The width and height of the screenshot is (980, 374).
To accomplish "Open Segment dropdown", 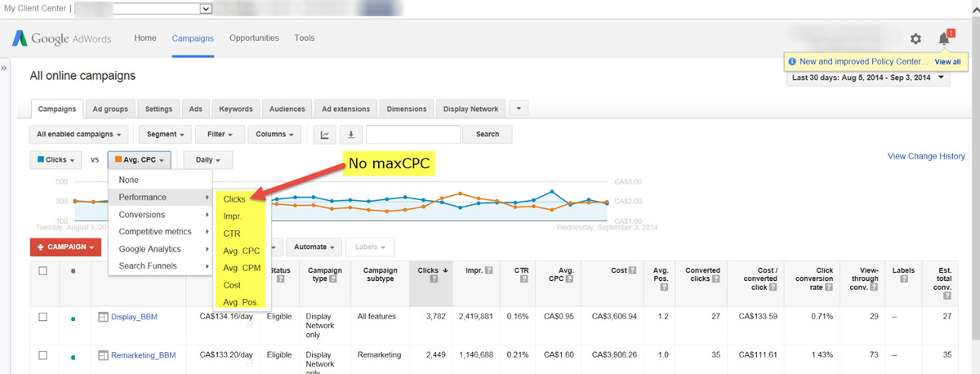I will click(x=166, y=135).
